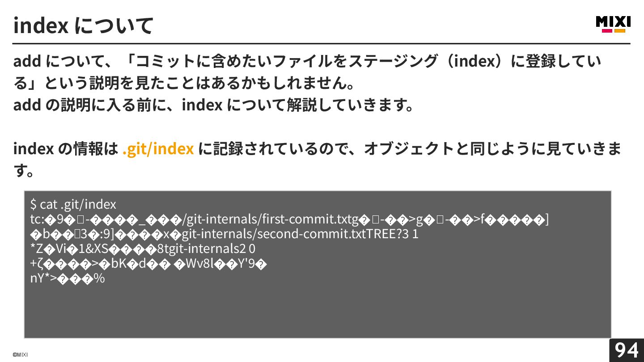Select the slide number 94 badge
Viewport: 644px width, 362px height.
tap(627, 350)
